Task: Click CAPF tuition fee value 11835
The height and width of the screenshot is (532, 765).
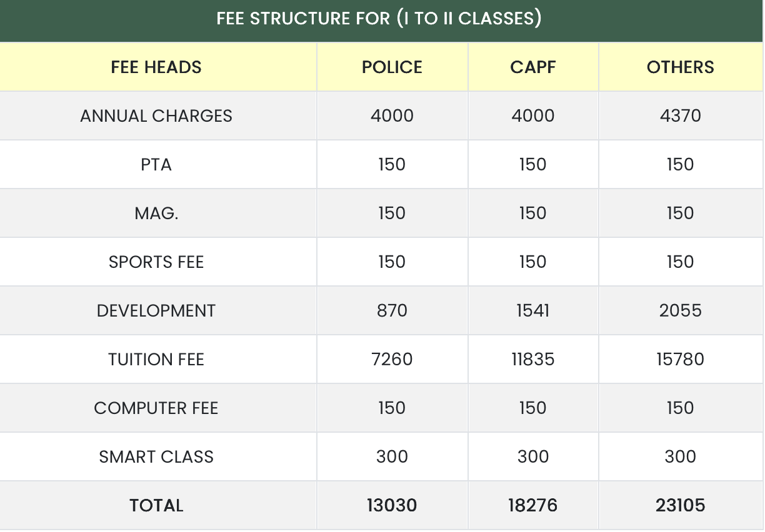Action: pos(532,360)
